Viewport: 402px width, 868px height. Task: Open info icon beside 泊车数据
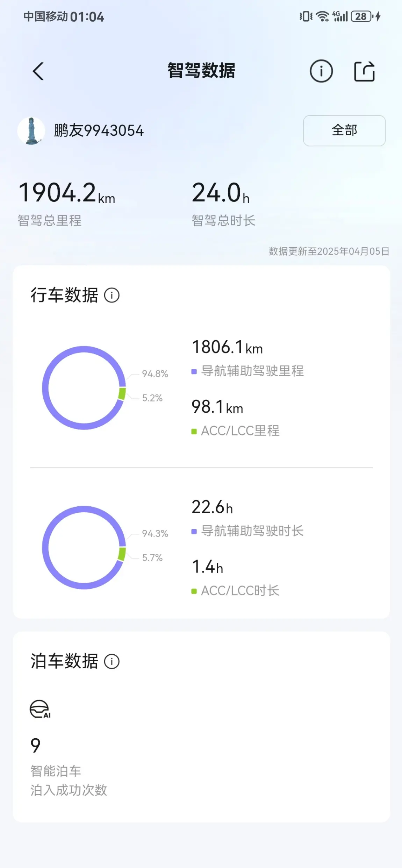(112, 662)
